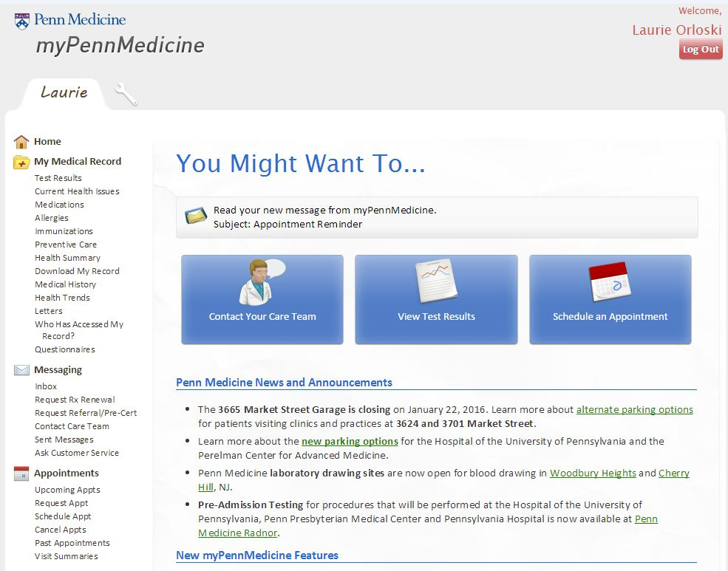Open Medical History
The height and width of the screenshot is (571, 728).
[66, 284]
